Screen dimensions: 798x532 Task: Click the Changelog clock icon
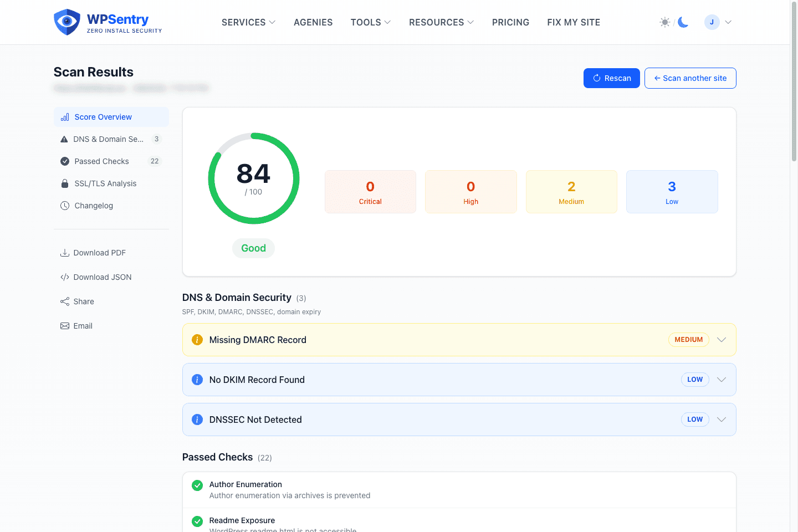(65, 206)
